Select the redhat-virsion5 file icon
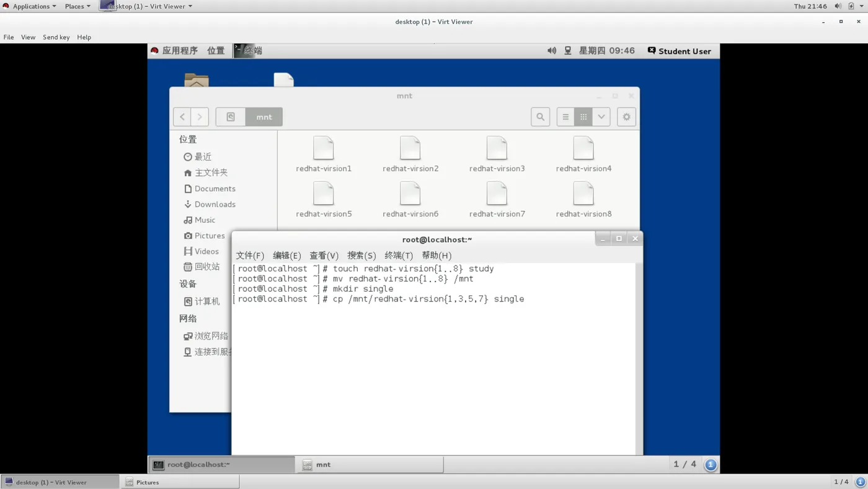Screen dimensions: 868x489 [x=324, y=194]
